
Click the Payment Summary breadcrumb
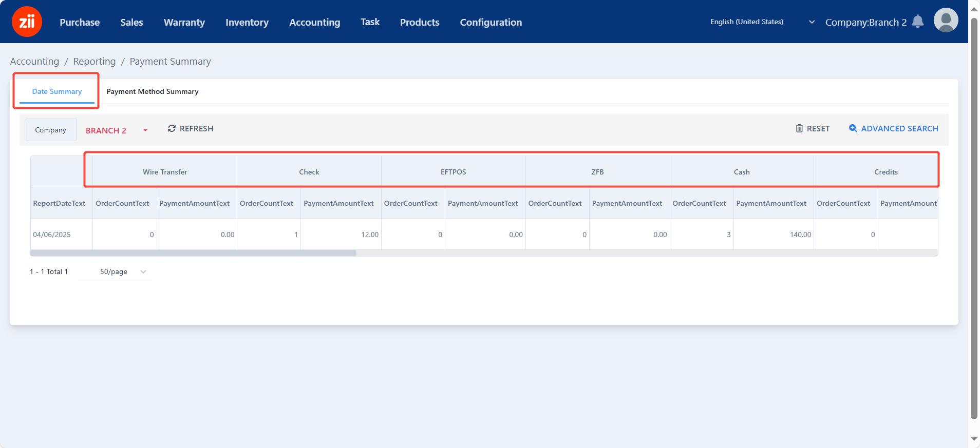(170, 61)
